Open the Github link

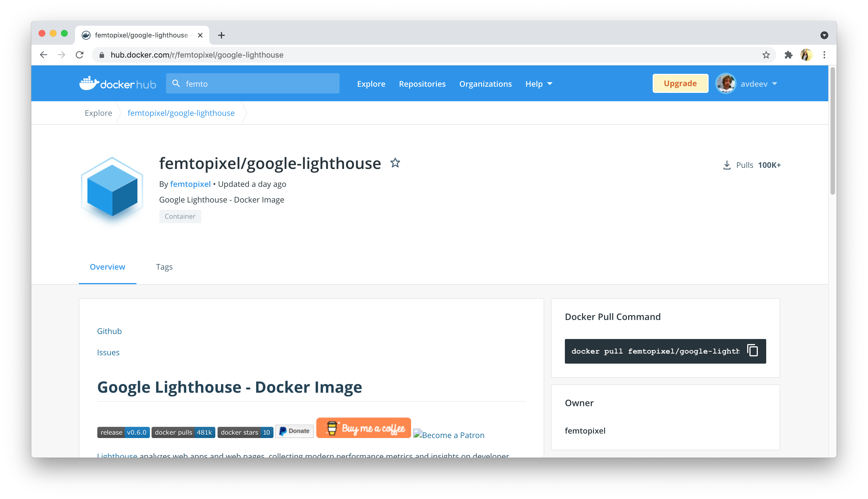[x=109, y=331]
